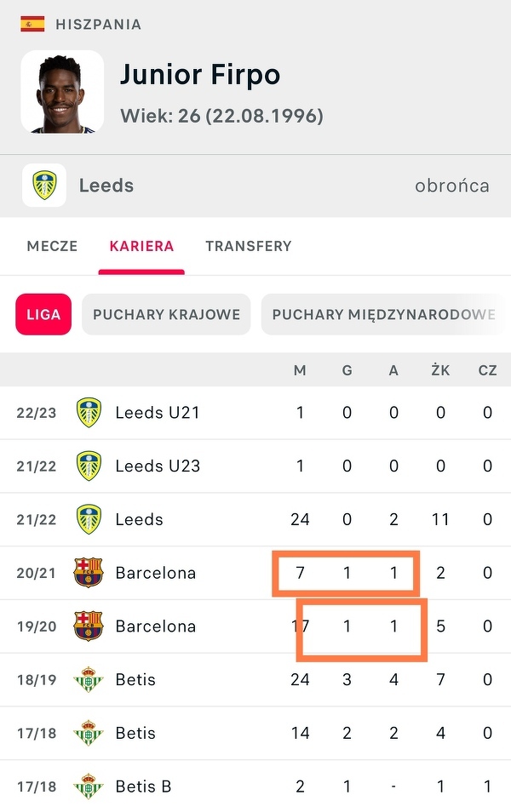The image size is (511, 812).
Task: Click the Betis B crest icon
Action: [x=89, y=786]
